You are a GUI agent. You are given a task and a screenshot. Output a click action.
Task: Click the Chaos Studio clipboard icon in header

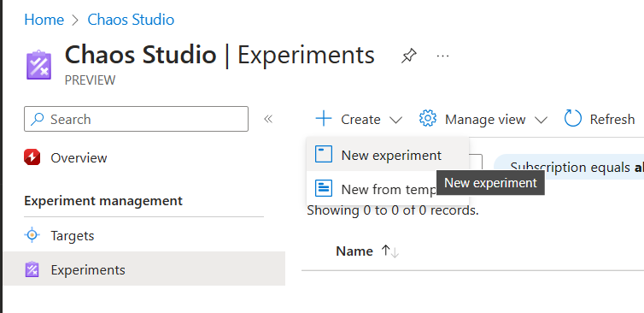click(x=39, y=65)
